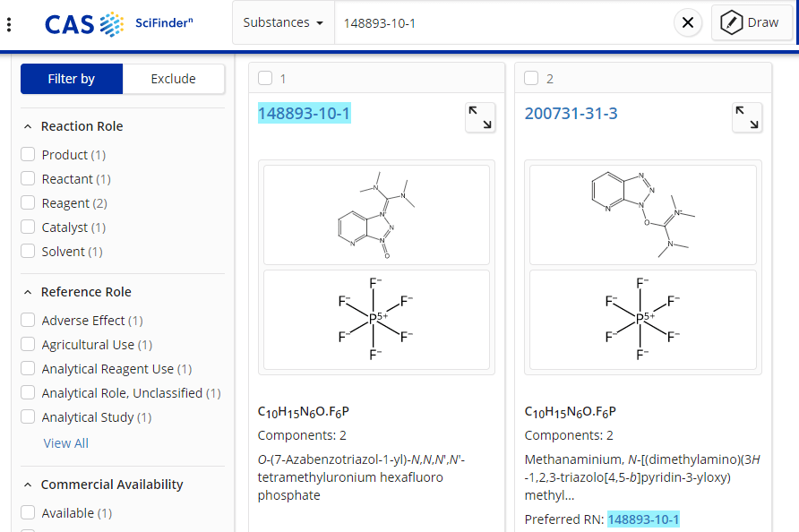Switch to the Exclude tab
Screen dimensions: 799x532
tap(173, 79)
